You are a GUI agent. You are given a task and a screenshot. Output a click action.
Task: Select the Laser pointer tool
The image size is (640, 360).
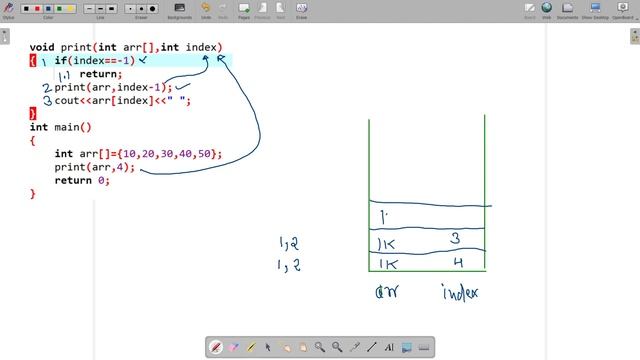pos(354,347)
